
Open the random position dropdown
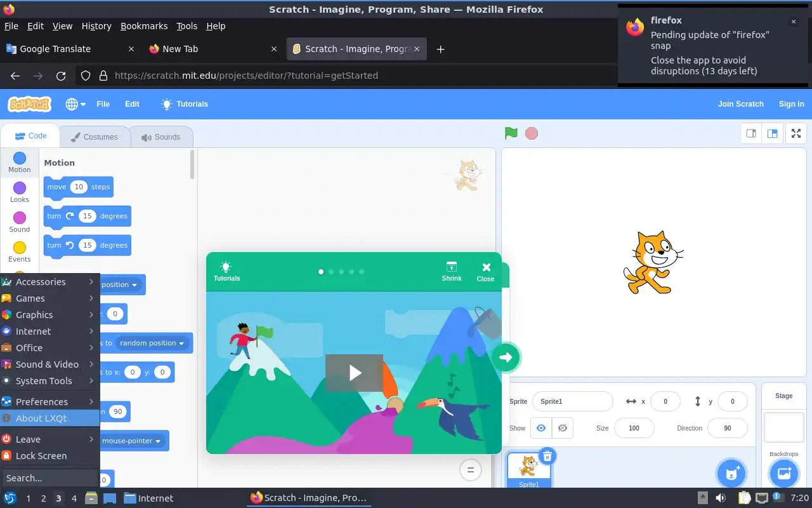tap(152, 343)
